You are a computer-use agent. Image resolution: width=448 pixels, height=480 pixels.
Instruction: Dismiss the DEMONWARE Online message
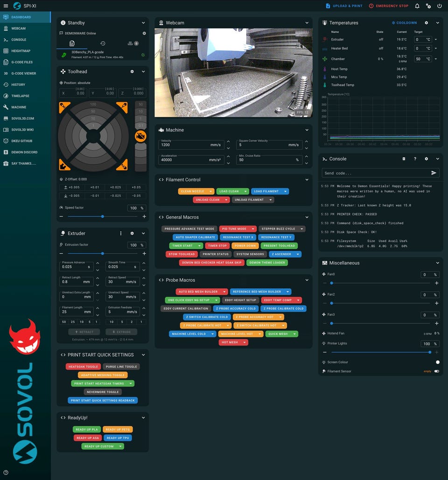[x=144, y=33]
